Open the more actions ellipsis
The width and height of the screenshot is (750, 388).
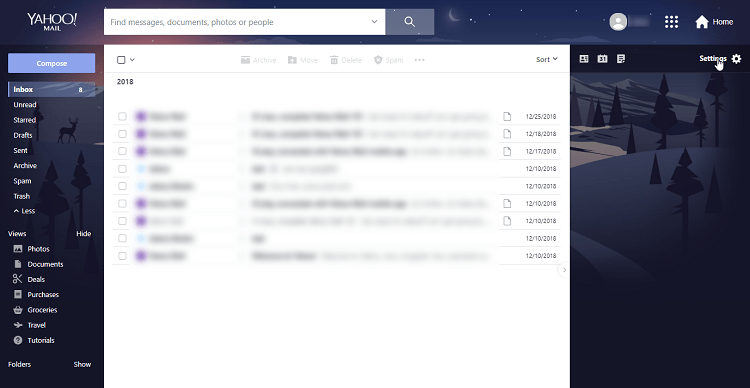point(419,60)
